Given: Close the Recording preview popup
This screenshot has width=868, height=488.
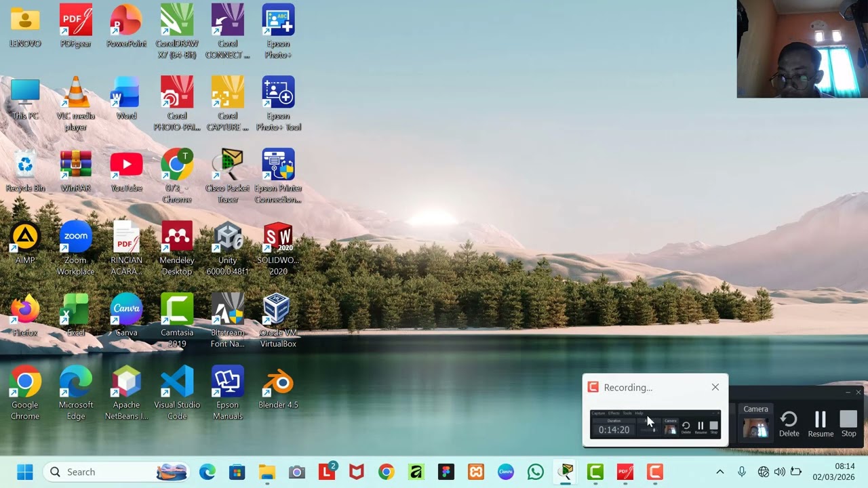Looking at the screenshot, I should [715, 387].
